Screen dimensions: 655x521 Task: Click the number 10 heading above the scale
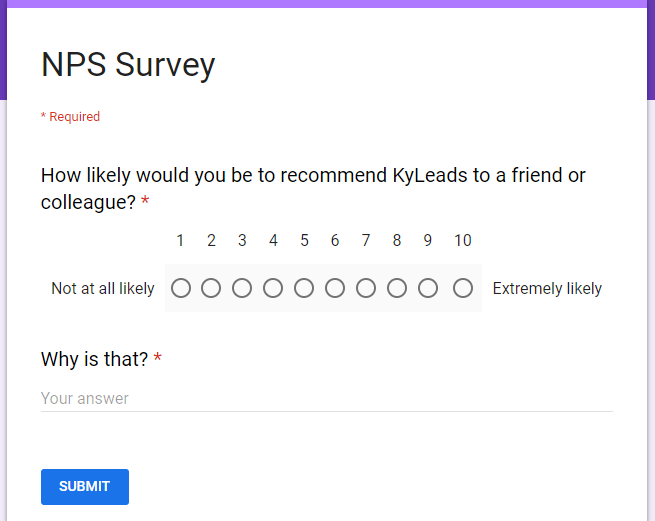click(x=463, y=240)
